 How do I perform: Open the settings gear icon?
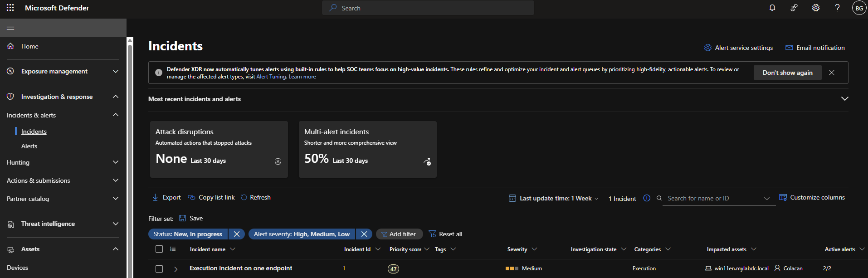pyautogui.click(x=816, y=8)
